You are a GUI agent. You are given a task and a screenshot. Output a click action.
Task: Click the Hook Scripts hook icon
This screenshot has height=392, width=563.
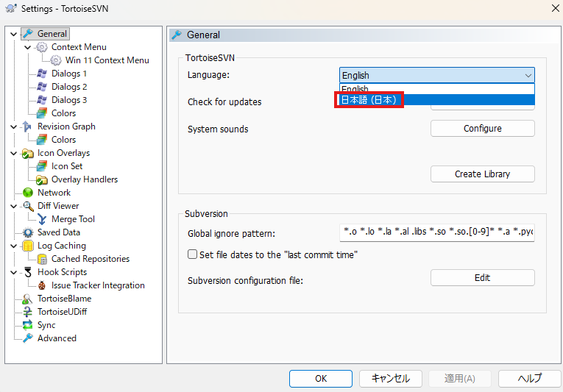click(x=28, y=272)
